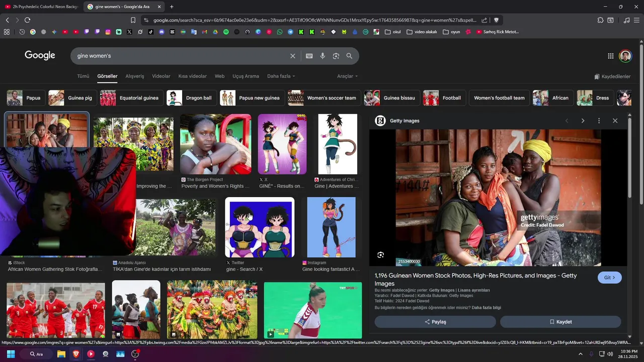644x362 pixels.
Task: Switch to the 'Uçuş Arama' tab
Action: (x=246, y=76)
